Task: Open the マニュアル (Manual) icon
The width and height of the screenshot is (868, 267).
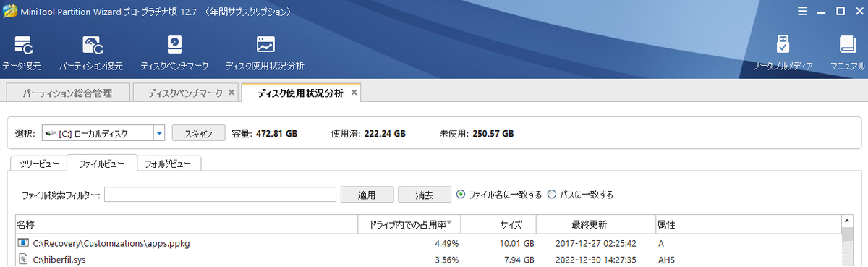Action: pyautogui.click(x=848, y=54)
